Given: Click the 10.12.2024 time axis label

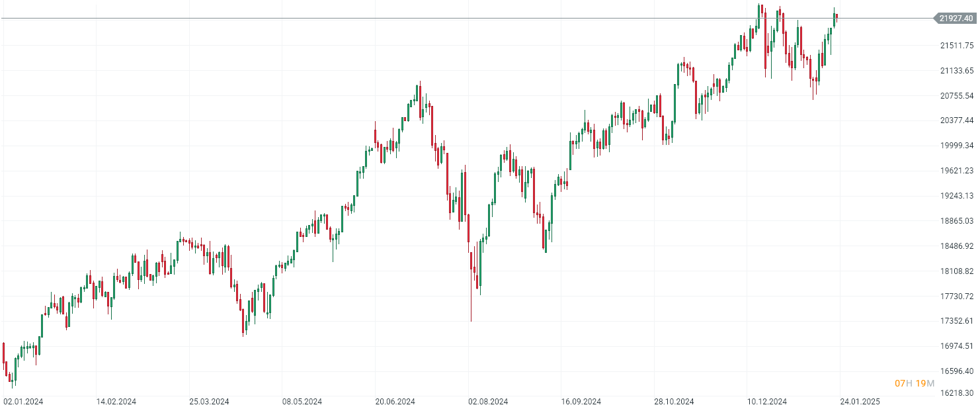Looking at the screenshot, I should tap(767, 402).
